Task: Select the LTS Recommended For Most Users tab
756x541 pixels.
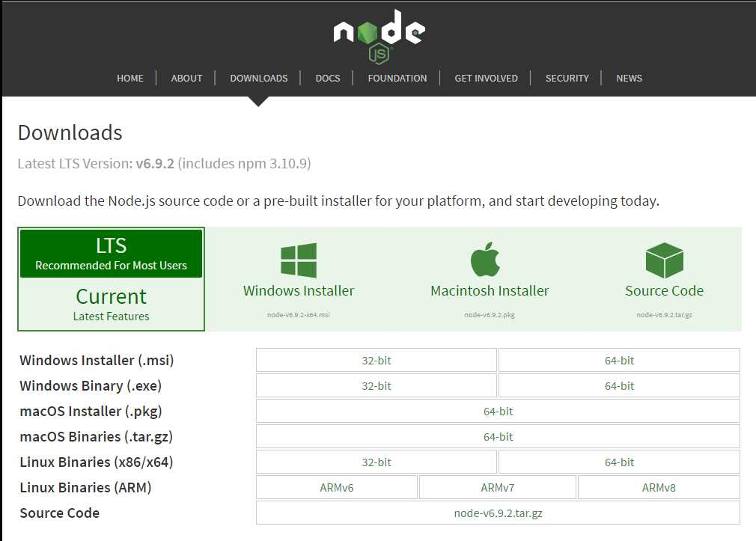Action: click(x=111, y=254)
